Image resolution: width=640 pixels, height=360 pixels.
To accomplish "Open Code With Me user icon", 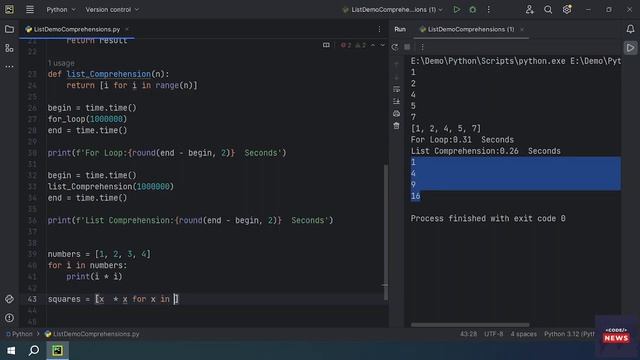I will (x=529, y=9).
